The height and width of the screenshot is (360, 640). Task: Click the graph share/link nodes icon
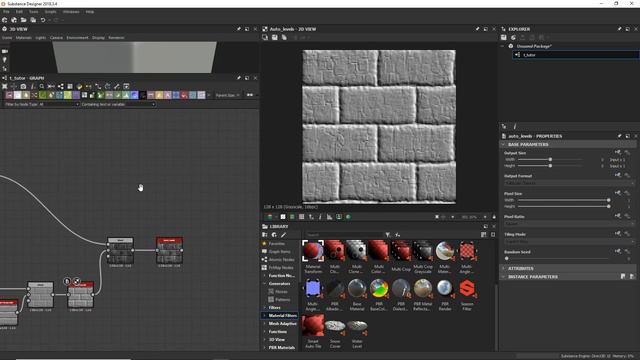(x=60, y=87)
